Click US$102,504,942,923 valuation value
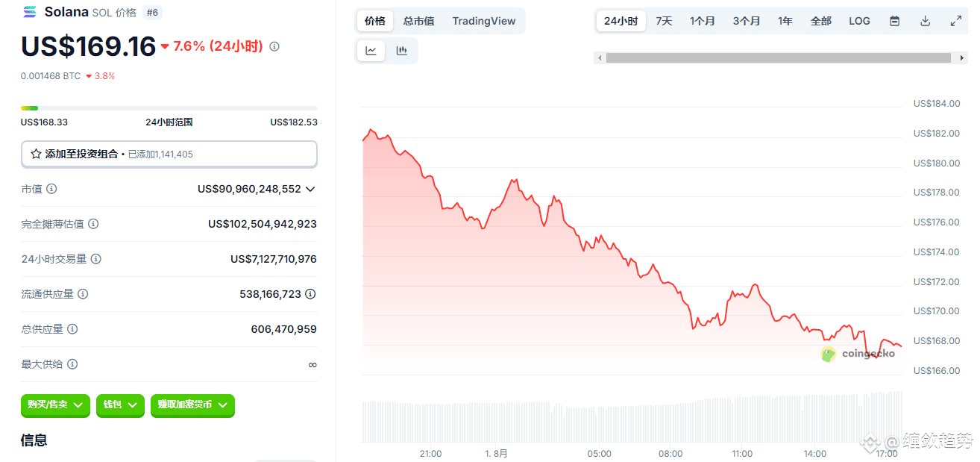The width and height of the screenshot is (980, 462). click(x=263, y=224)
